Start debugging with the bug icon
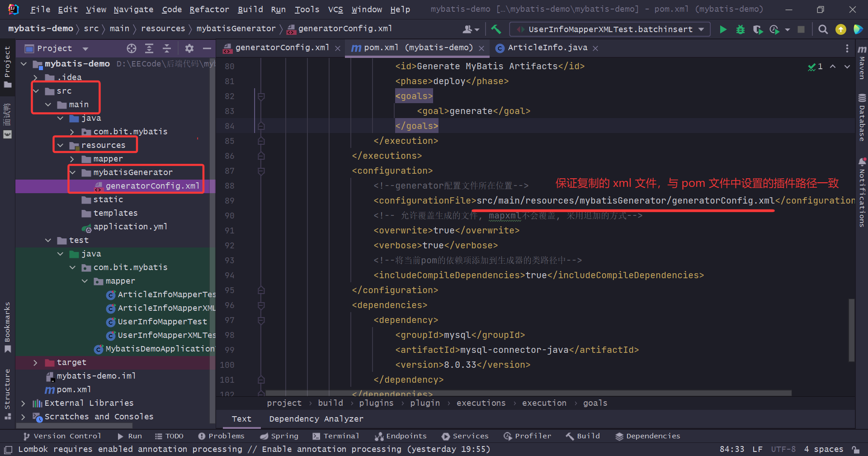This screenshot has width=868, height=456. click(x=741, y=29)
